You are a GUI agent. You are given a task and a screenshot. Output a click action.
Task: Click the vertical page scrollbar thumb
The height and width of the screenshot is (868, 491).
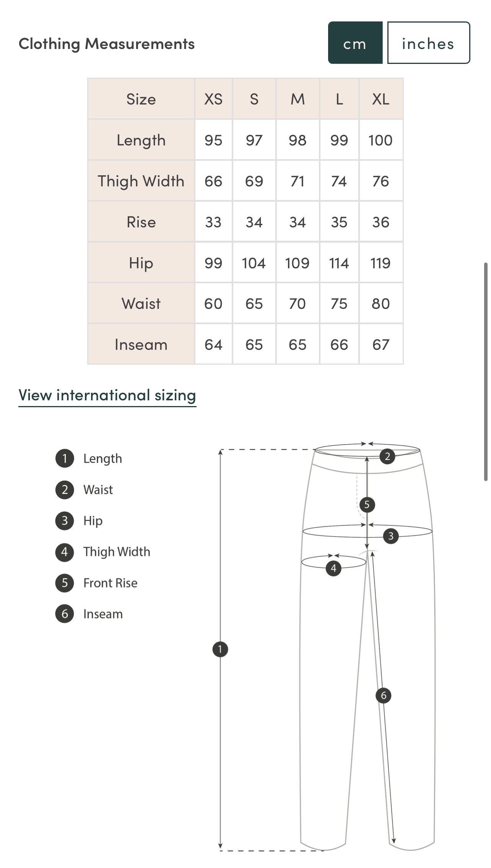486,371
